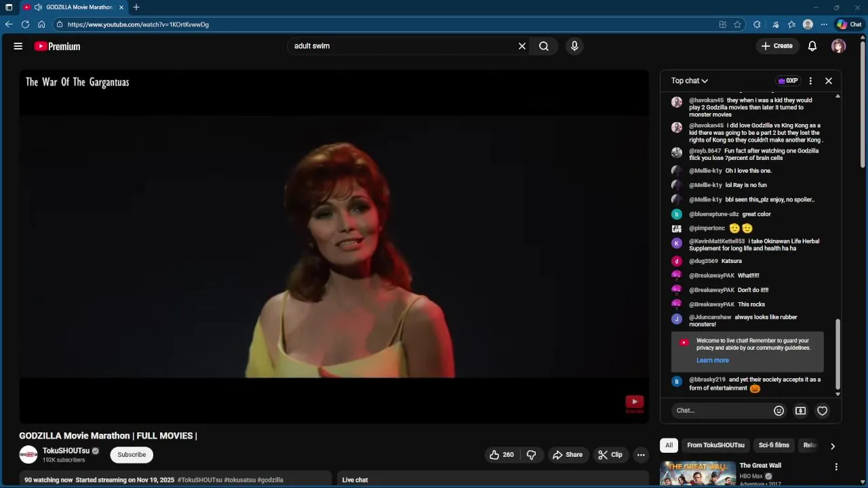Open options for The Great Wall video

(x=836, y=467)
